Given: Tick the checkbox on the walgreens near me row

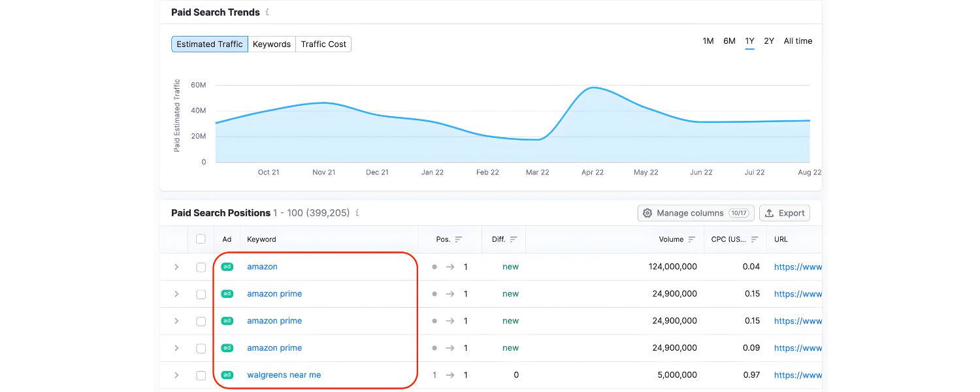Looking at the screenshot, I should 201,375.
